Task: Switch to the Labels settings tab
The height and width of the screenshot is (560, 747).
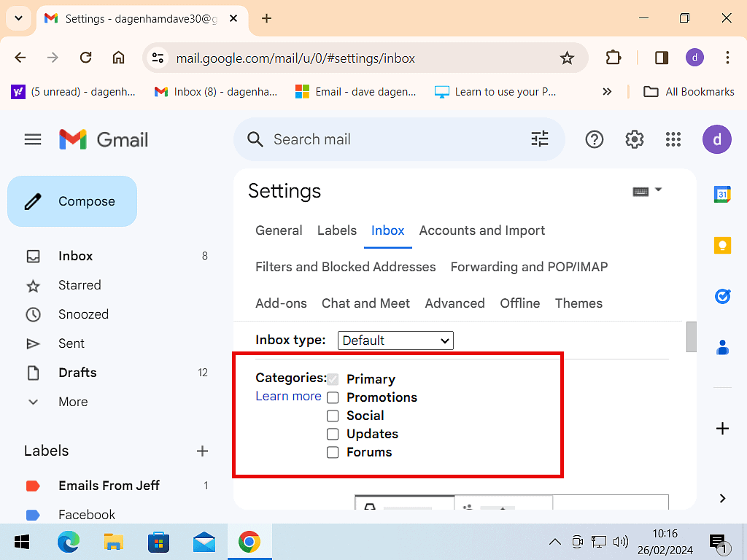Action: [336, 230]
